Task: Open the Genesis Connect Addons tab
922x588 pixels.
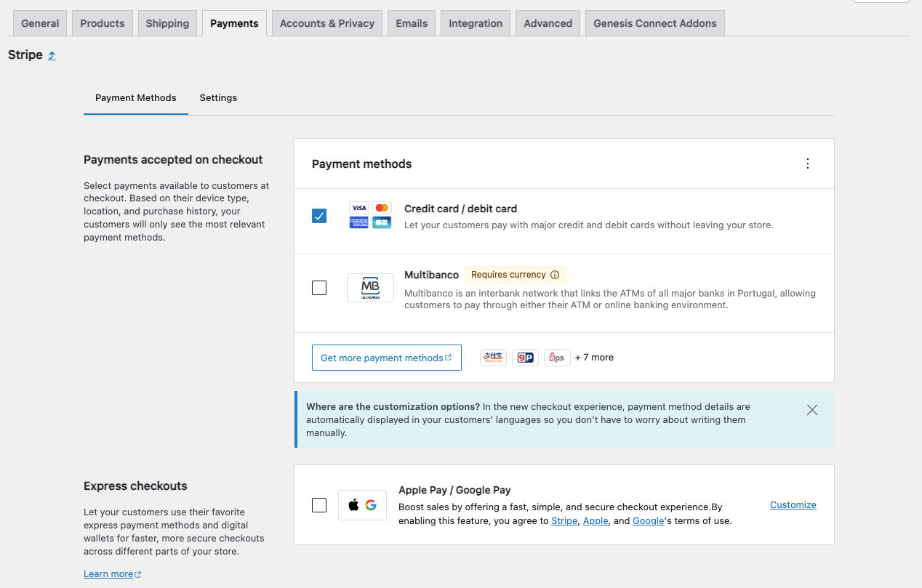Action: (654, 23)
